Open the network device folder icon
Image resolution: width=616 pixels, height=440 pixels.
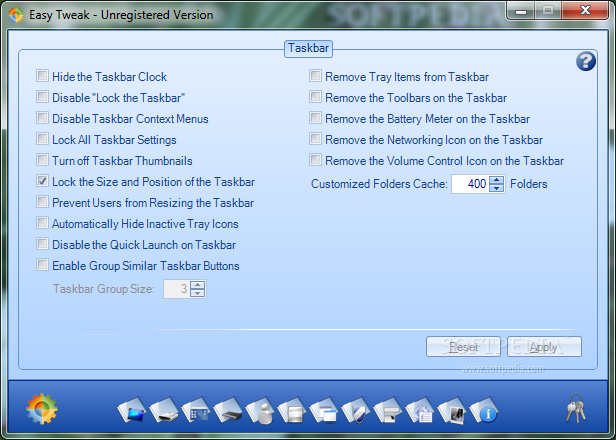pos(228,410)
